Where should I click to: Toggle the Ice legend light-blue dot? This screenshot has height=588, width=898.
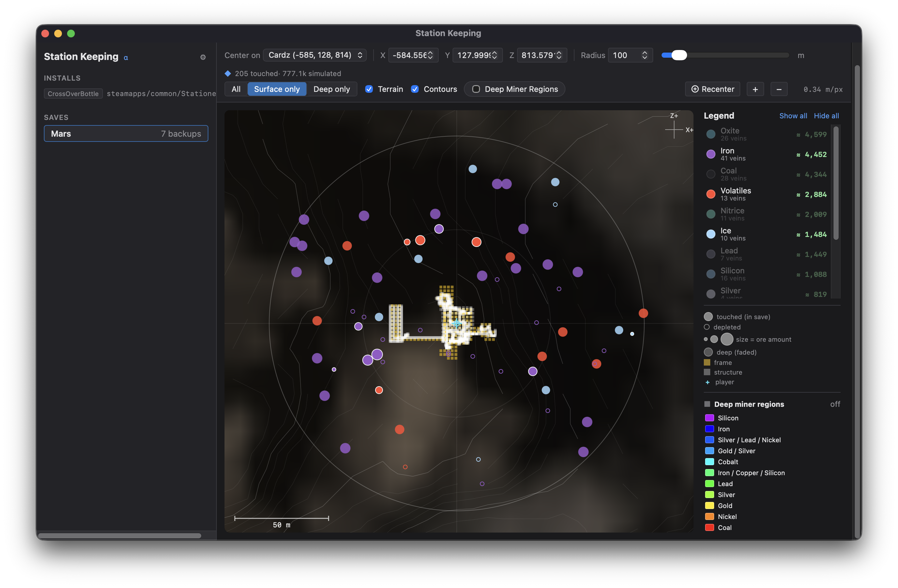pos(711,234)
